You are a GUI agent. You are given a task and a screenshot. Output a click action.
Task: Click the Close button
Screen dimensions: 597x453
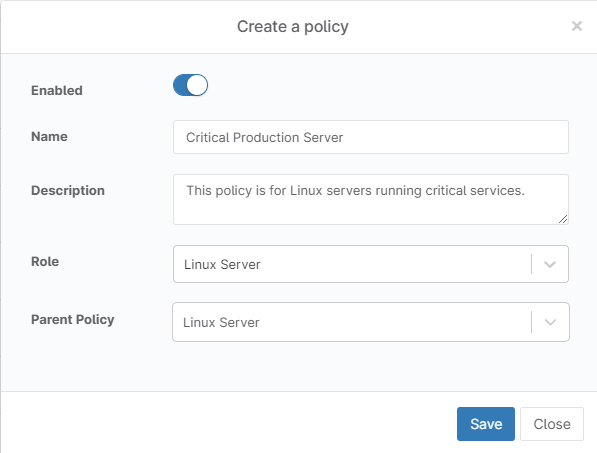click(x=552, y=424)
